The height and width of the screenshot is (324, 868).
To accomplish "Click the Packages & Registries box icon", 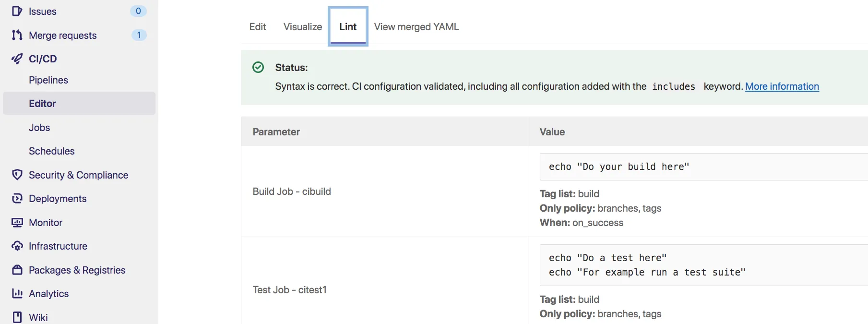I will 17,270.
